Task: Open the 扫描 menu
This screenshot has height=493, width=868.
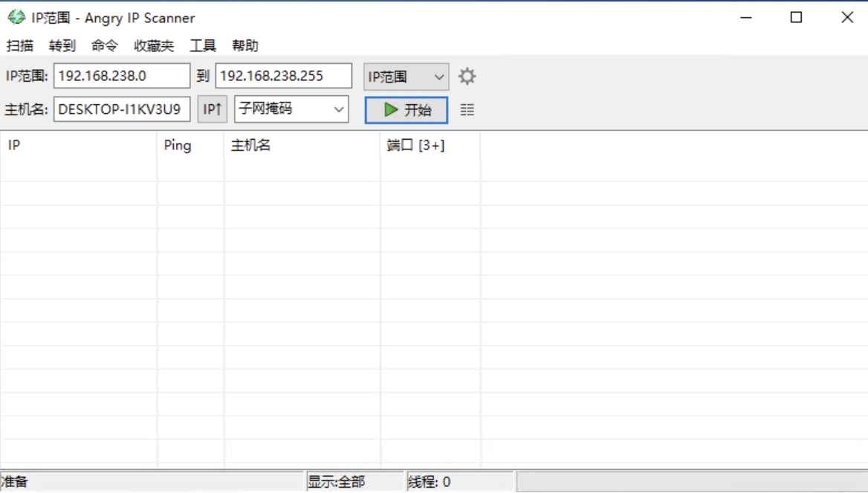Action: click(19, 45)
